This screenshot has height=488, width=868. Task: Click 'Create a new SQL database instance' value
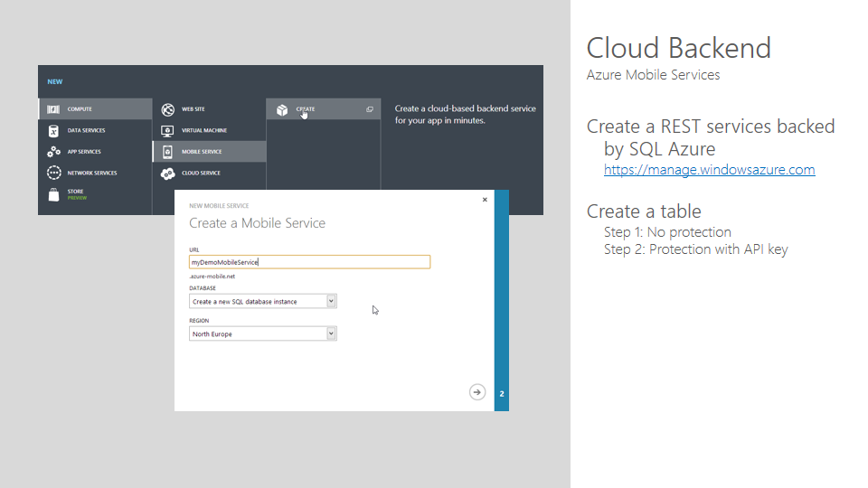tap(245, 302)
